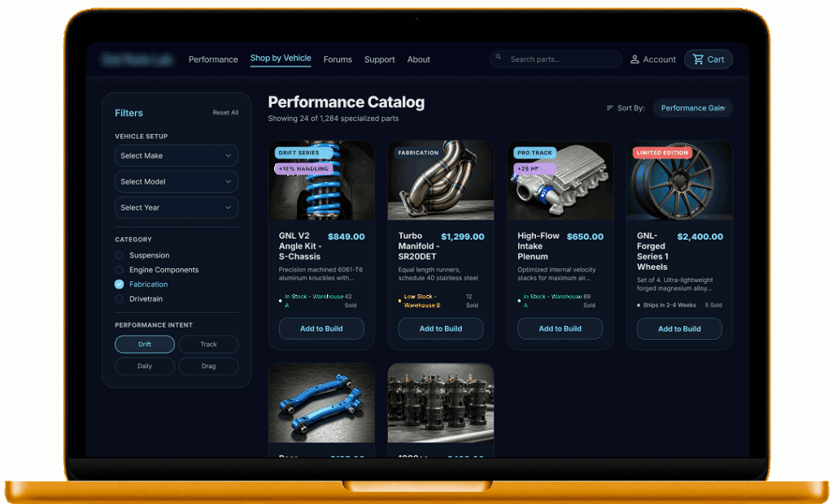This screenshot has width=833, height=504.
Task: Open the Shop by Vehicle tab
Action: pos(281,59)
